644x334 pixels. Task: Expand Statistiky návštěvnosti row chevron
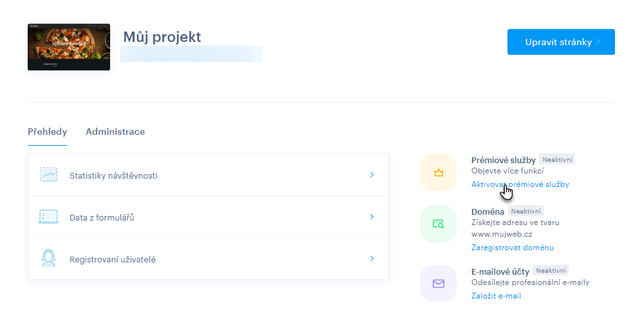(372, 175)
